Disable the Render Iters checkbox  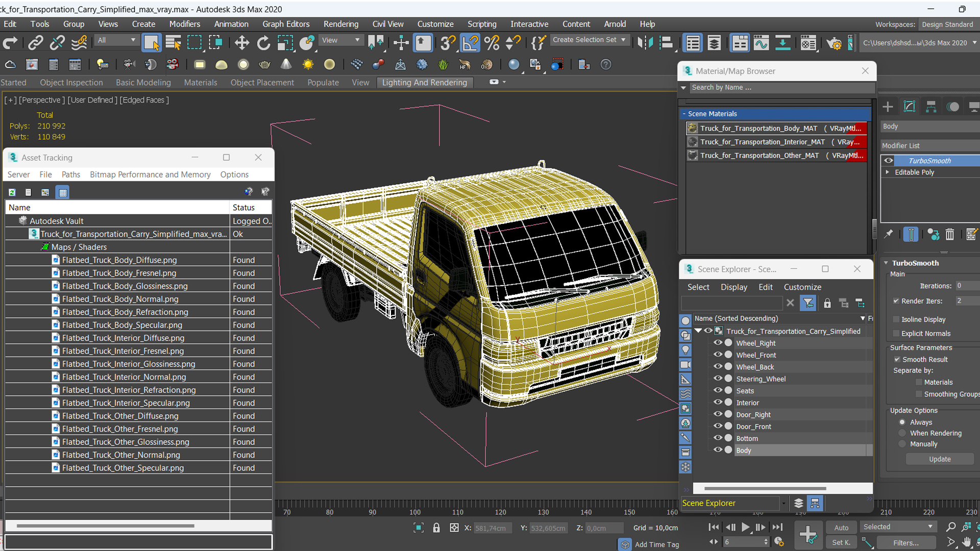click(x=896, y=301)
